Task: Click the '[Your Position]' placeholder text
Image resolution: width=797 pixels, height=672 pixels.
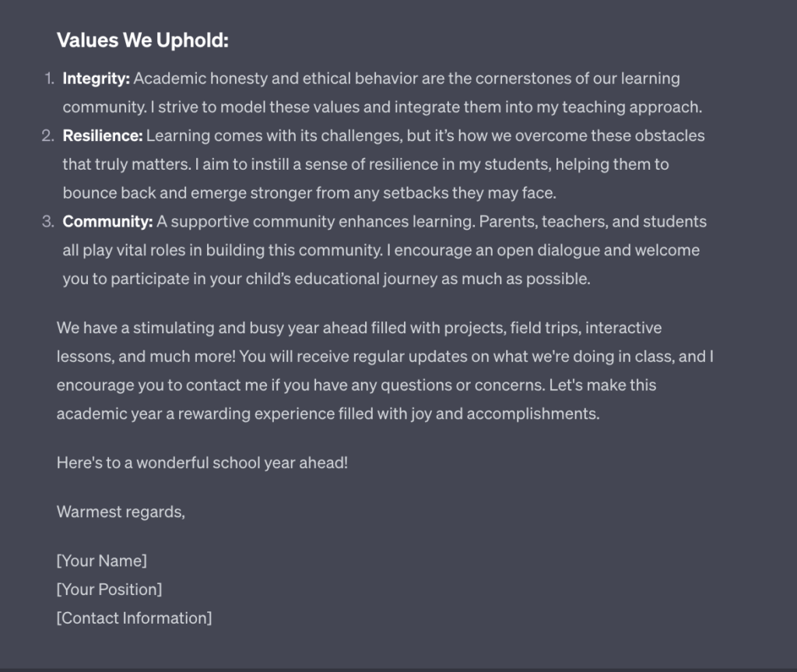Action: click(109, 589)
